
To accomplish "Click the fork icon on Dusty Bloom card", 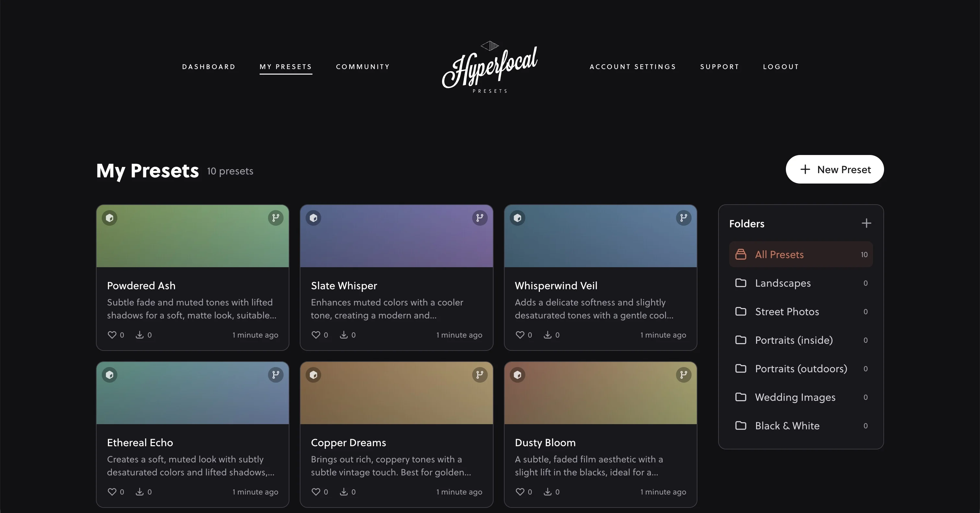I will pyautogui.click(x=684, y=375).
